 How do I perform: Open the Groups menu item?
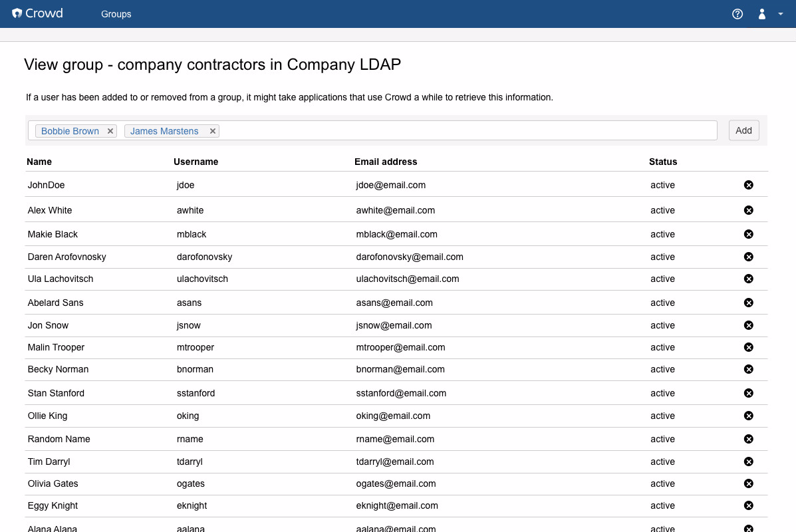116,14
